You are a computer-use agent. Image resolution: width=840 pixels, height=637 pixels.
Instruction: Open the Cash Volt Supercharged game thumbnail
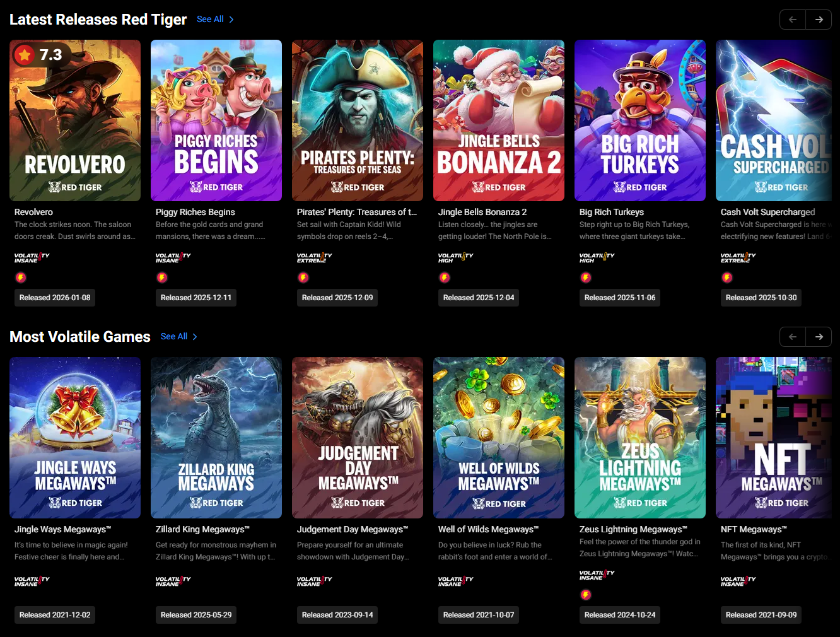[x=774, y=120]
